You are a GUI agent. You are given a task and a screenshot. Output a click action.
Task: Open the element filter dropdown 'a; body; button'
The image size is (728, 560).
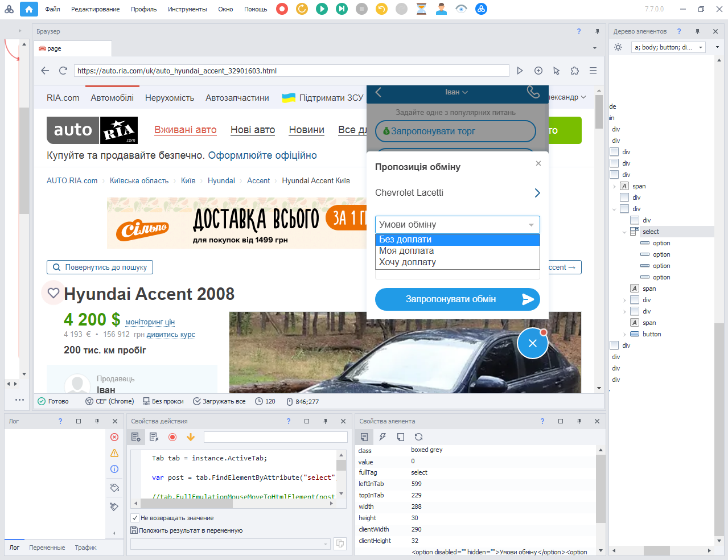669,47
